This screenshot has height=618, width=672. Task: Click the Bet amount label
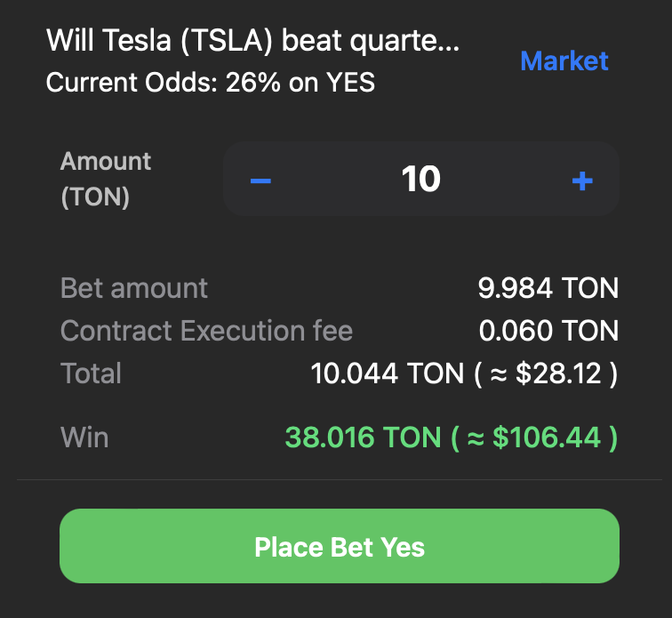point(133,288)
